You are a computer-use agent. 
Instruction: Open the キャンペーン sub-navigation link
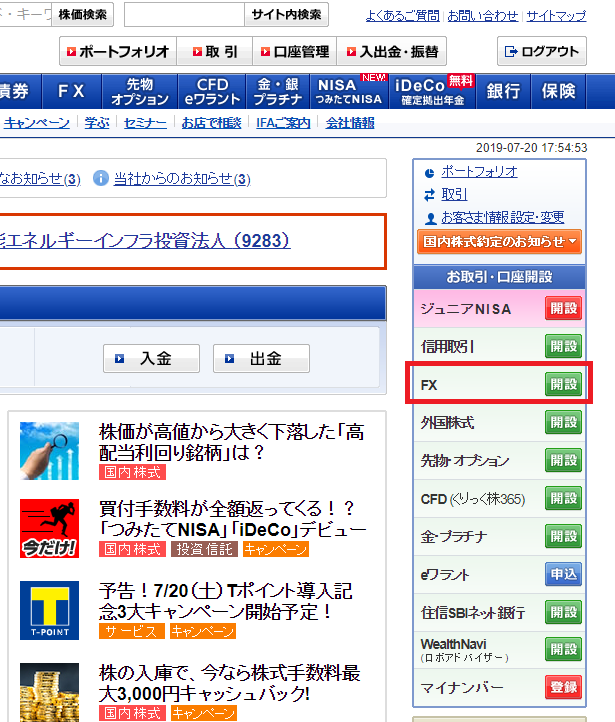37,123
